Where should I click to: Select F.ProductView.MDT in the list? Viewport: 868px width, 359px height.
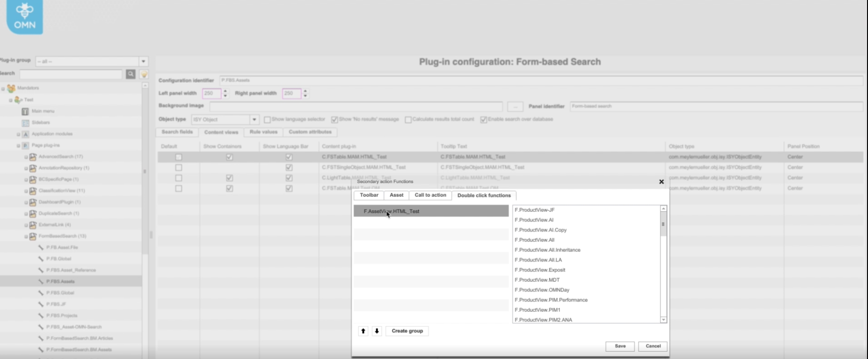click(537, 280)
